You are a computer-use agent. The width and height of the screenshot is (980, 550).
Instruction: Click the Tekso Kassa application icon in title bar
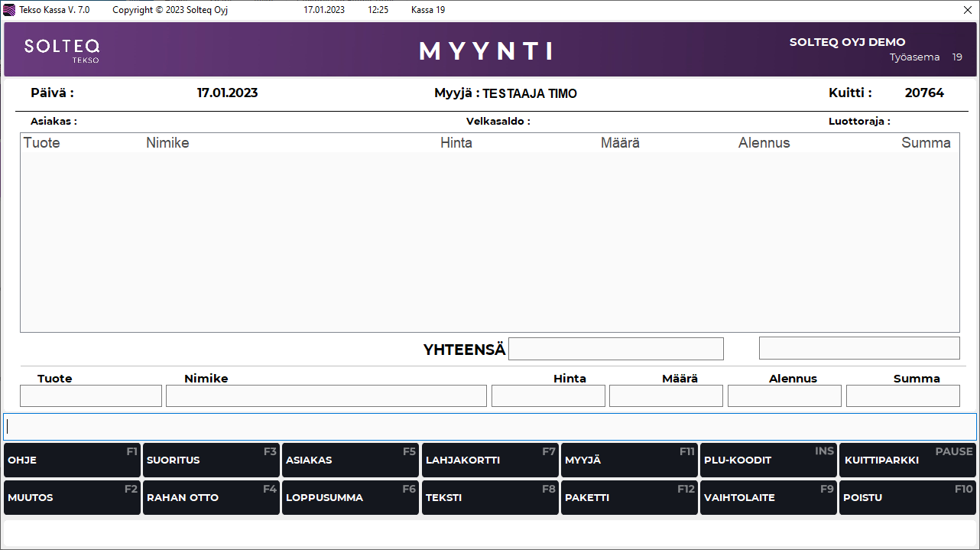pos(8,10)
